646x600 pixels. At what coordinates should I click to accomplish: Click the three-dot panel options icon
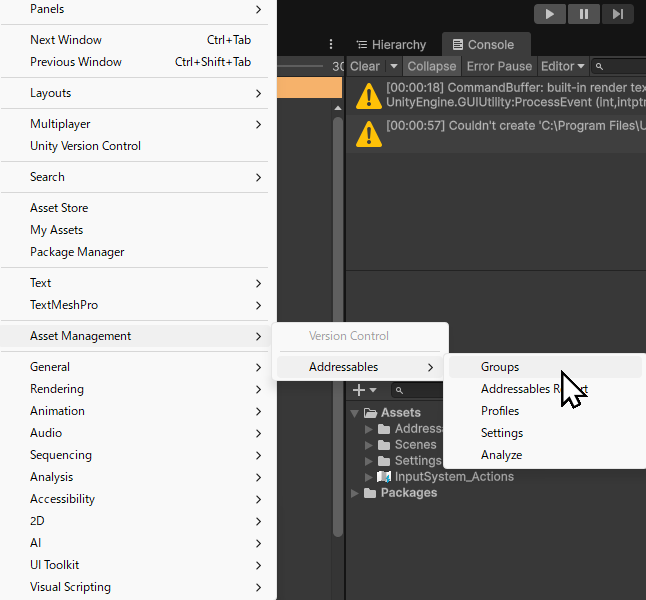(331, 45)
